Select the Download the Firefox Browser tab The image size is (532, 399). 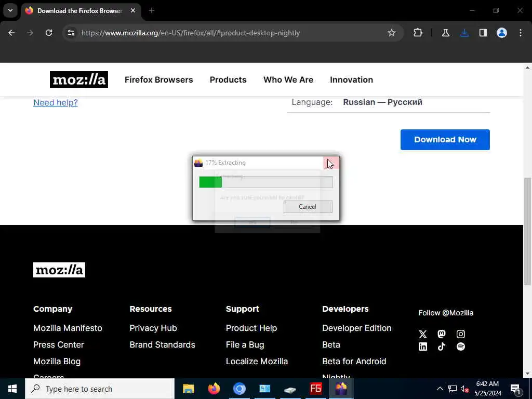(x=81, y=11)
